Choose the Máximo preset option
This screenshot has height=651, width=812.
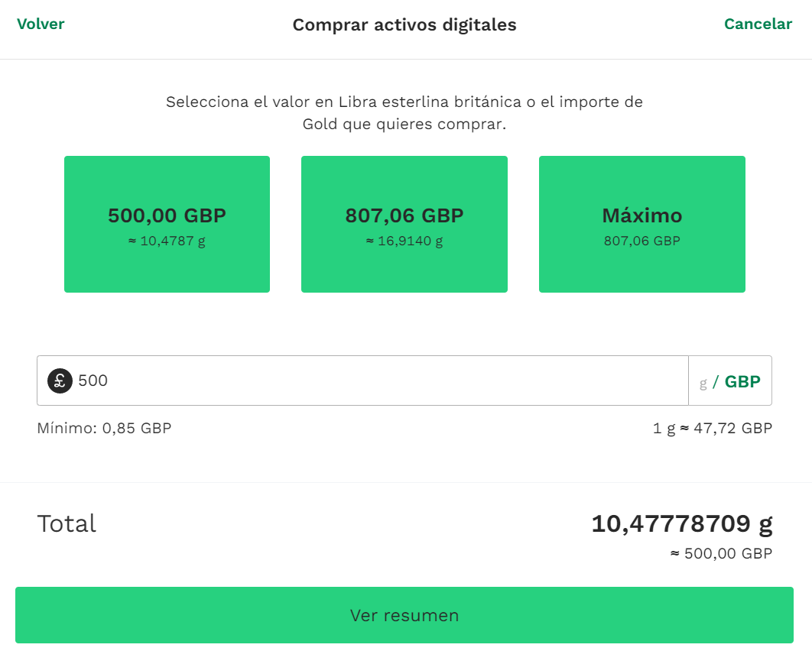(x=641, y=223)
